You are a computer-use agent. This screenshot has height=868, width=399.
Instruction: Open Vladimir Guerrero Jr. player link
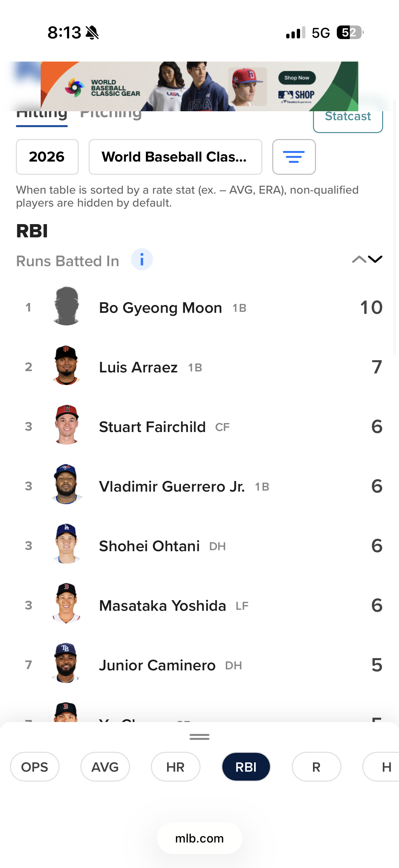[172, 487]
